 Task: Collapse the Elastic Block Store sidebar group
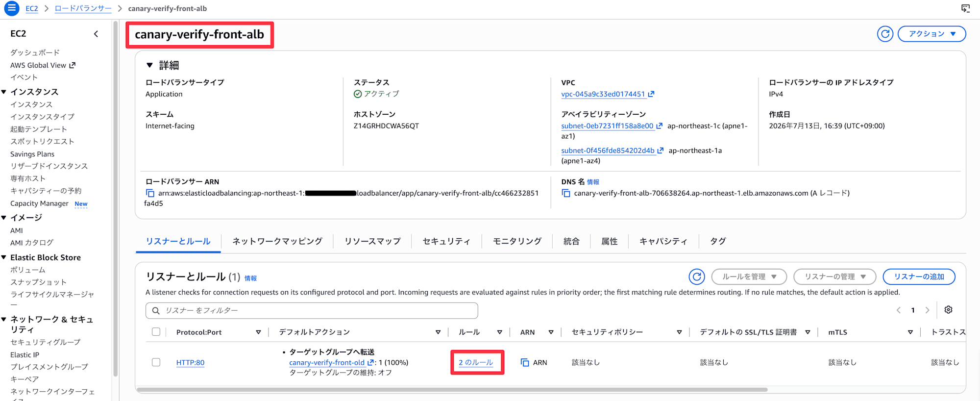coord(4,257)
